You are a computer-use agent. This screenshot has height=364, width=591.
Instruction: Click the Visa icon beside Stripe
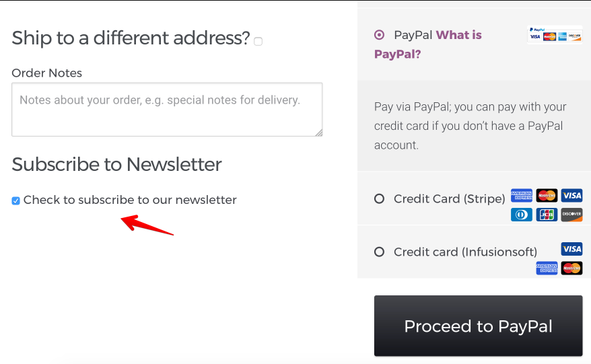tap(571, 196)
